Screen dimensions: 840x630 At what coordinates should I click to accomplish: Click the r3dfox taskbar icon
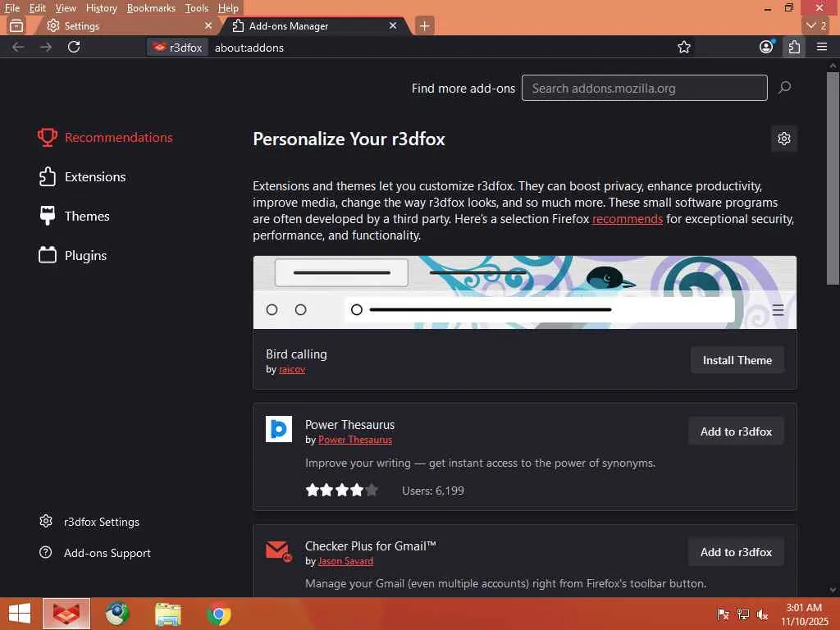click(66, 614)
